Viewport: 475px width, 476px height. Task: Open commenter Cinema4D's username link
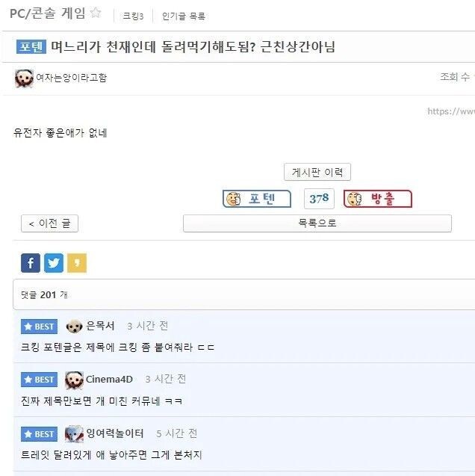(x=109, y=380)
